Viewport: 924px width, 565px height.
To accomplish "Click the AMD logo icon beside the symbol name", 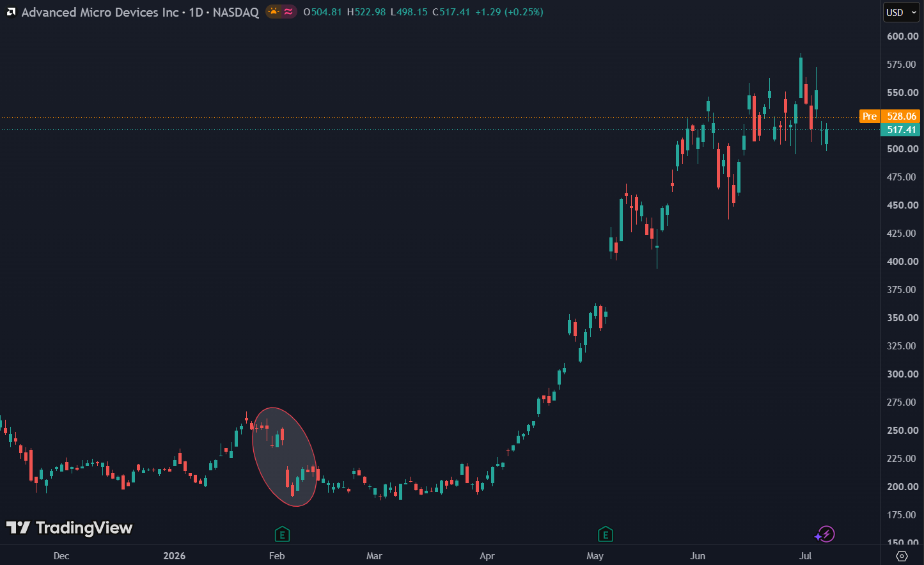I will point(11,12).
